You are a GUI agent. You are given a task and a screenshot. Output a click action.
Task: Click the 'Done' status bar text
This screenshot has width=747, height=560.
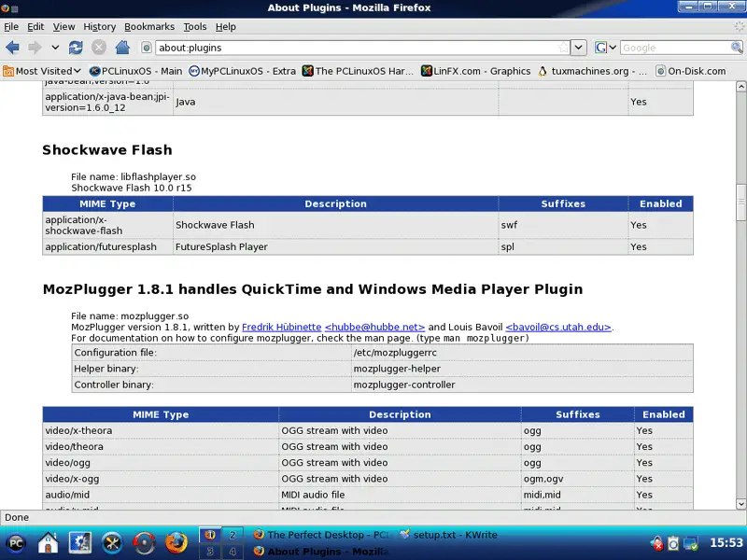(x=17, y=518)
